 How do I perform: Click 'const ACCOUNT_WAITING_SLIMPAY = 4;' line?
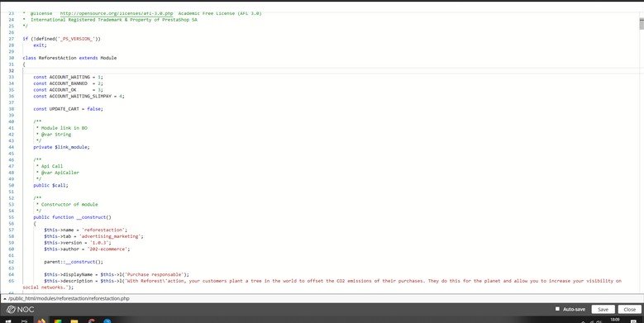pyautogui.click(x=79, y=96)
